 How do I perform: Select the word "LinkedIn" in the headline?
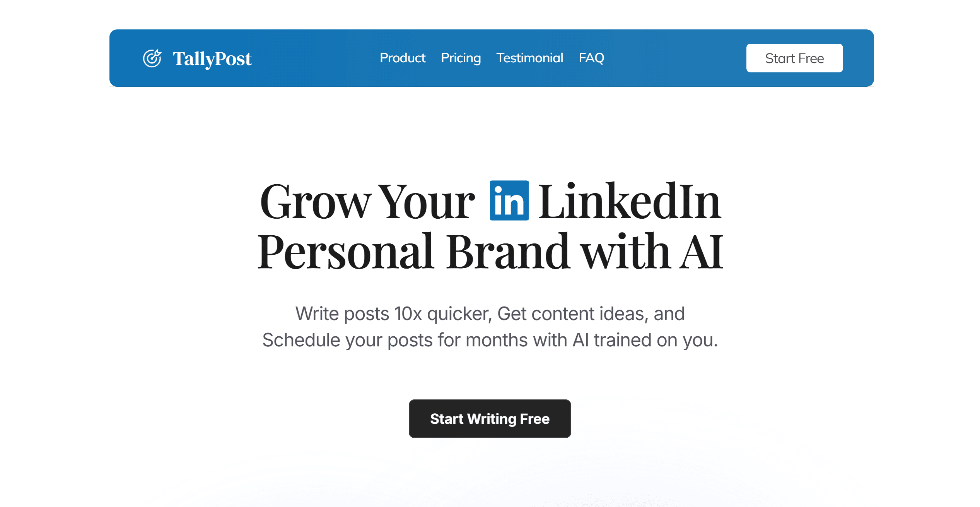coord(630,202)
